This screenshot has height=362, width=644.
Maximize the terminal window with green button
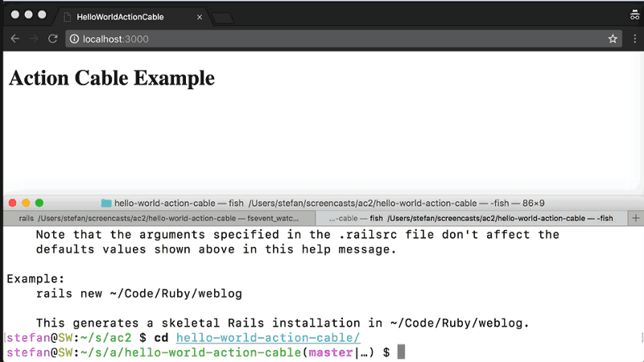point(39,204)
